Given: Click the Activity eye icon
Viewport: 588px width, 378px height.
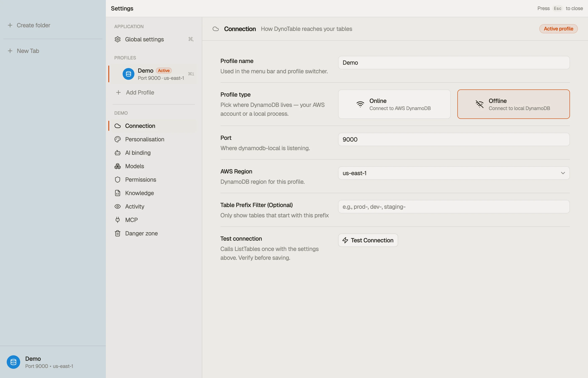Looking at the screenshot, I should click(x=118, y=206).
